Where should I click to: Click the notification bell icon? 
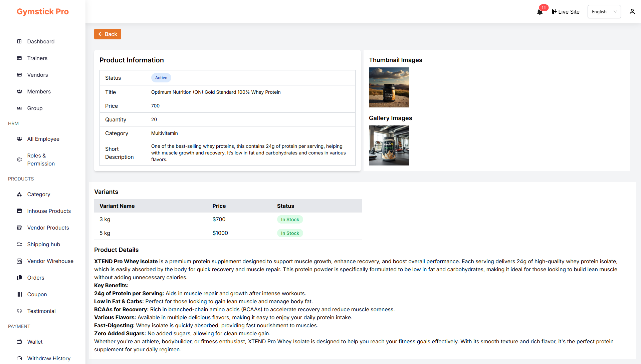click(x=540, y=12)
